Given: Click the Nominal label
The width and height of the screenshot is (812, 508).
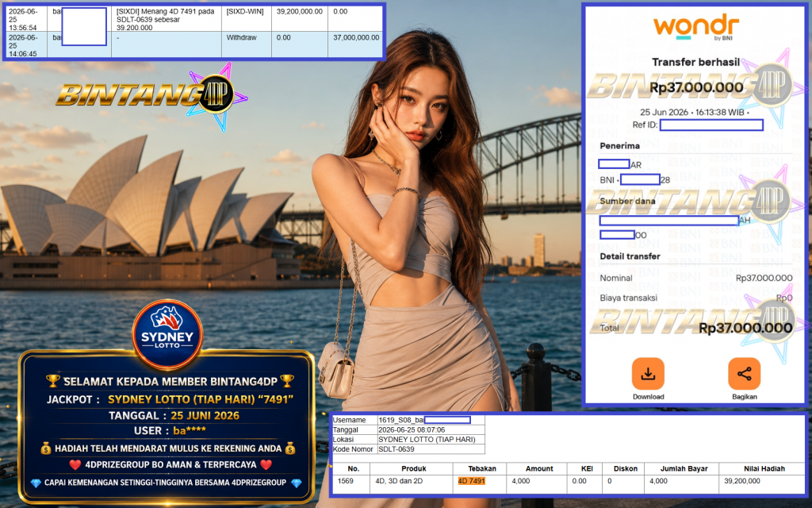Looking at the screenshot, I should click(615, 278).
